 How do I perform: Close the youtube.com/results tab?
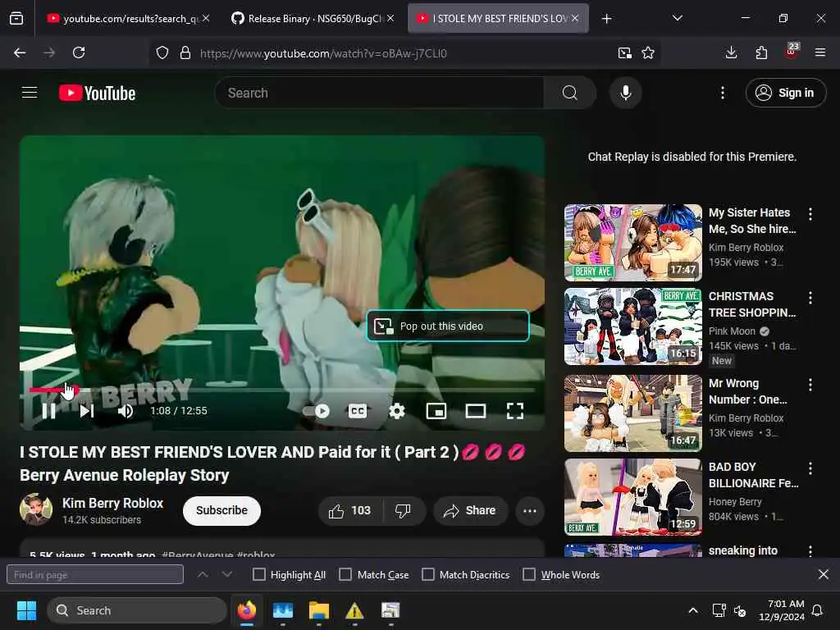point(206,18)
